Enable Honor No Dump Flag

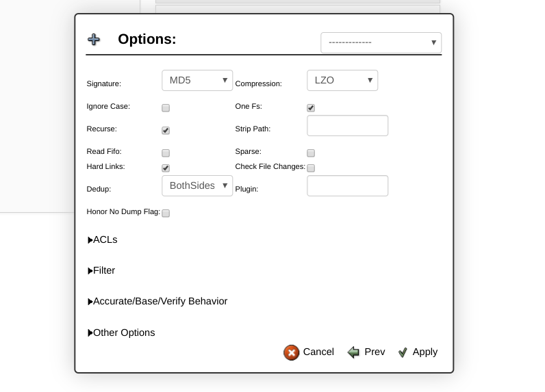(x=166, y=213)
